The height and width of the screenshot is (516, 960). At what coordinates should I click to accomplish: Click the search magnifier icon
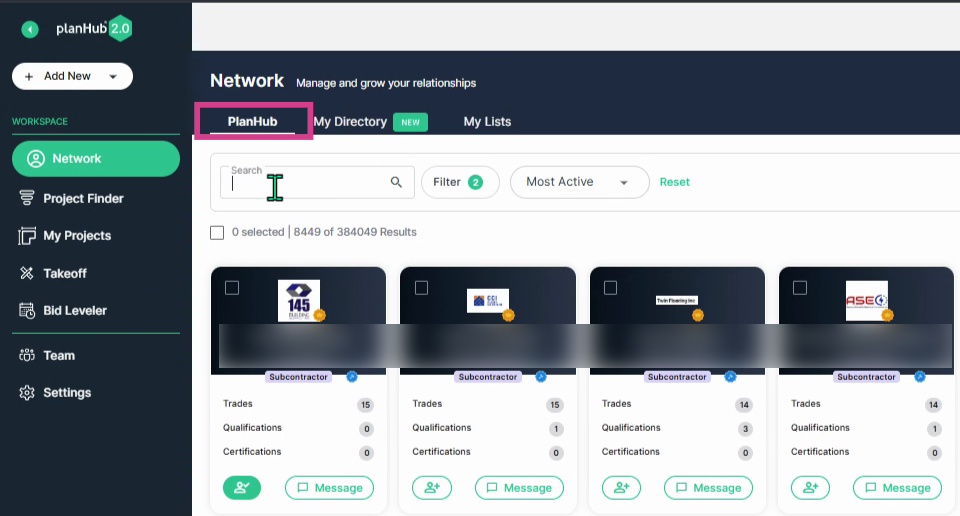[396, 182]
